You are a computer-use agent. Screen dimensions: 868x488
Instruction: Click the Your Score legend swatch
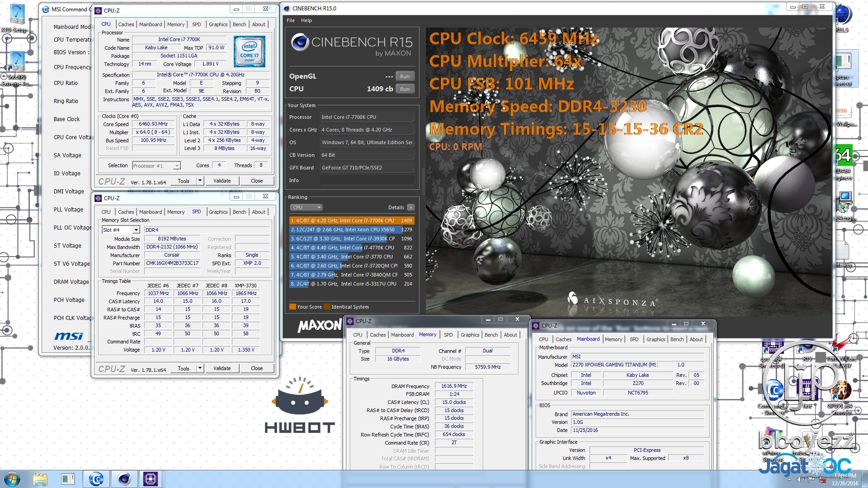(292, 307)
